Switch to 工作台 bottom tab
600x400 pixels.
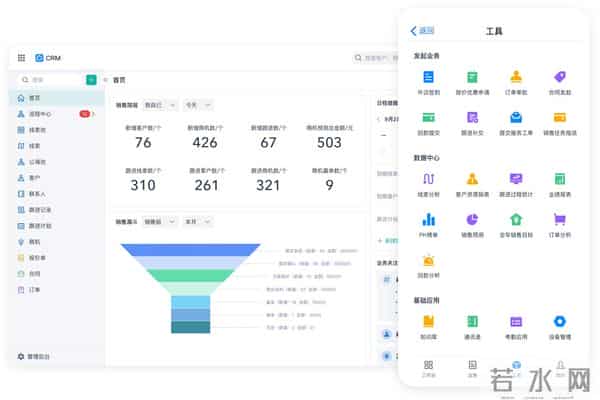428,371
